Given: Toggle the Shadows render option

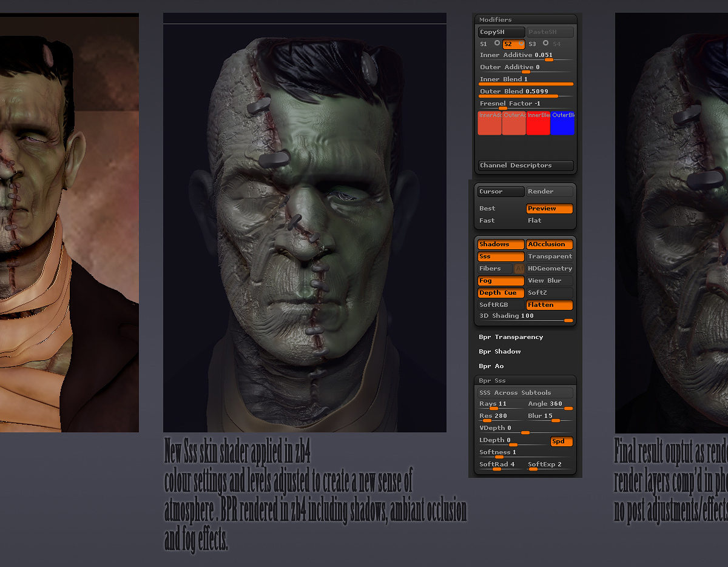Looking at the screenshot, I should [x=501, y=244].
